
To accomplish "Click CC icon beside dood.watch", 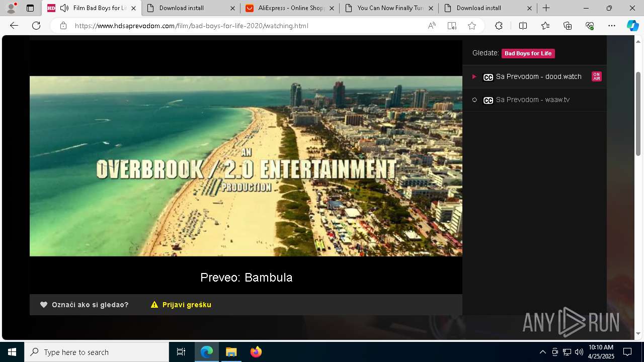I will click(x=488, y=77).
